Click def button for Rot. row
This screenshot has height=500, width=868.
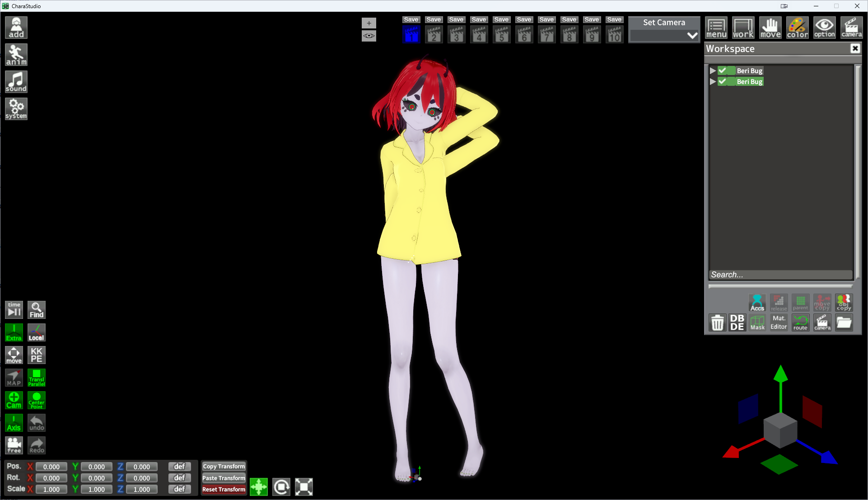(180, 478)
